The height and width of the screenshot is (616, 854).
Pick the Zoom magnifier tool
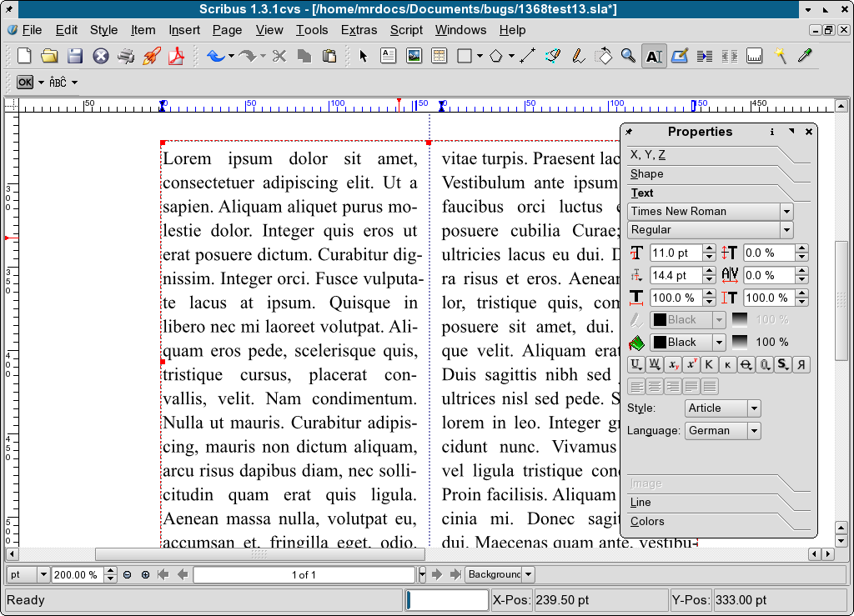628,56
